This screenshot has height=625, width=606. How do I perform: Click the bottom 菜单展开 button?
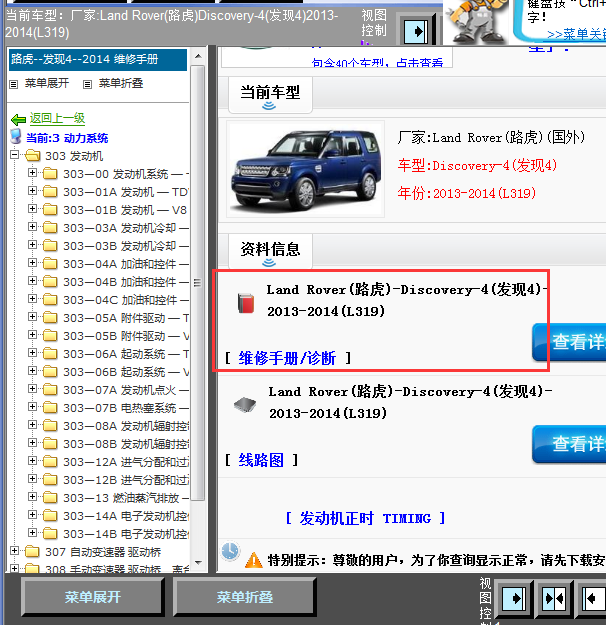(92, 597)
